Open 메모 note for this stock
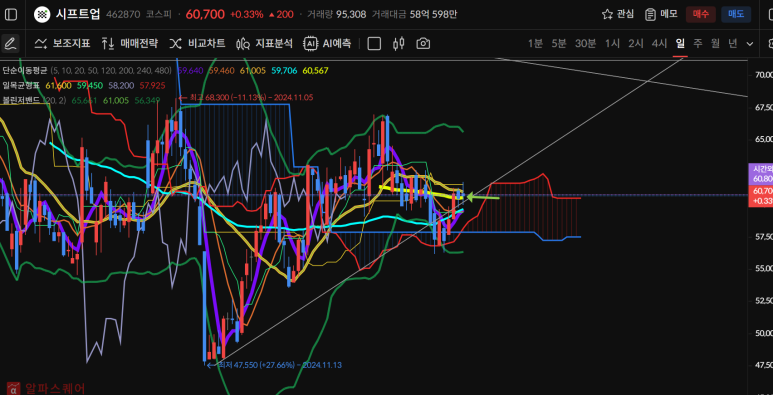The image size is (773, 395). pyautogui.click(x=661, y=14)
